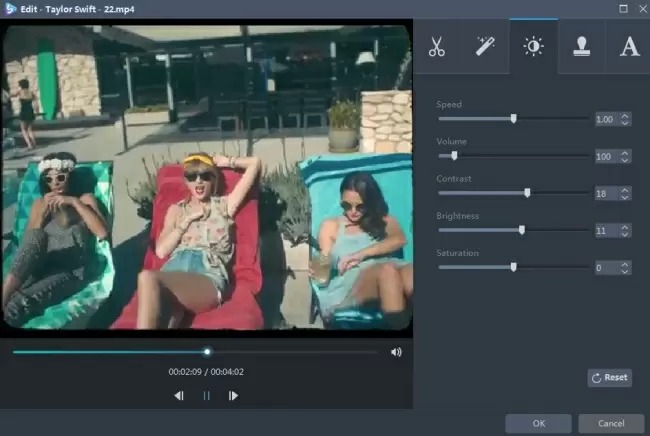The width and height of the screenshot is (650, 436).
Task: Click the Saturation value stepper arrows
Action: click(x=625, y=267)
